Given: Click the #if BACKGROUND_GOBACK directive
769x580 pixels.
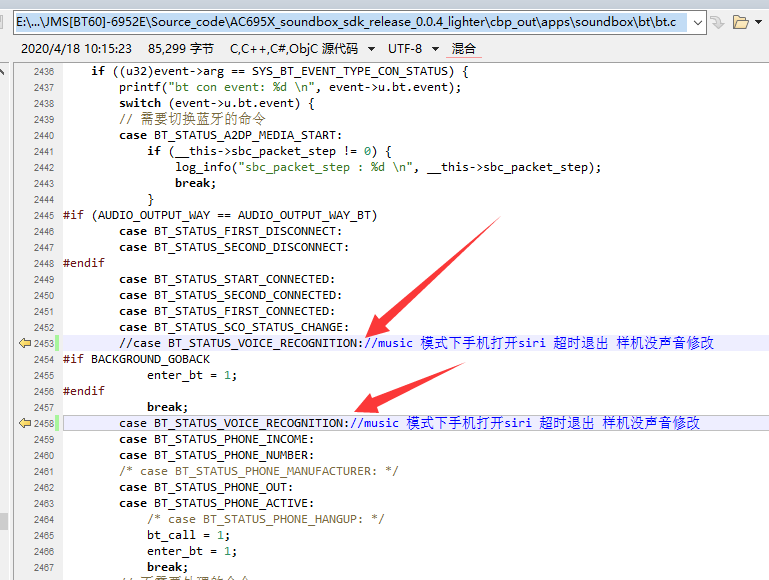Looking at the screenshot, I should [136, 359].
